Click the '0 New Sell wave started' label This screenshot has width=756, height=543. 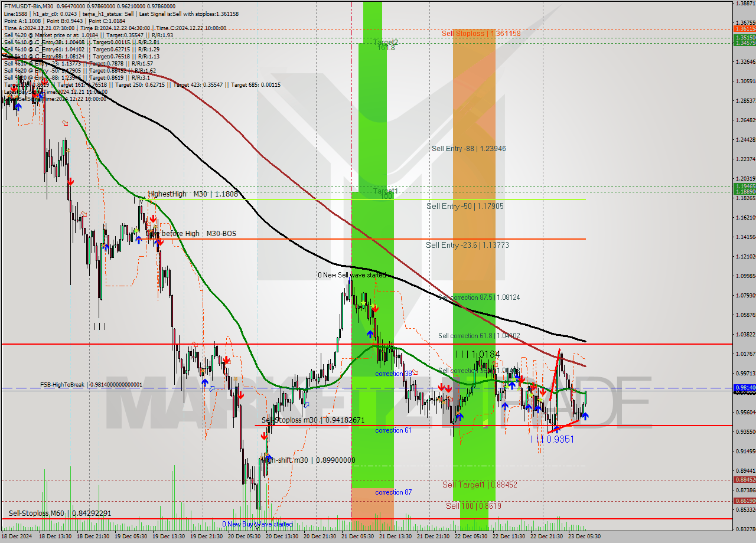click(351, 275)
